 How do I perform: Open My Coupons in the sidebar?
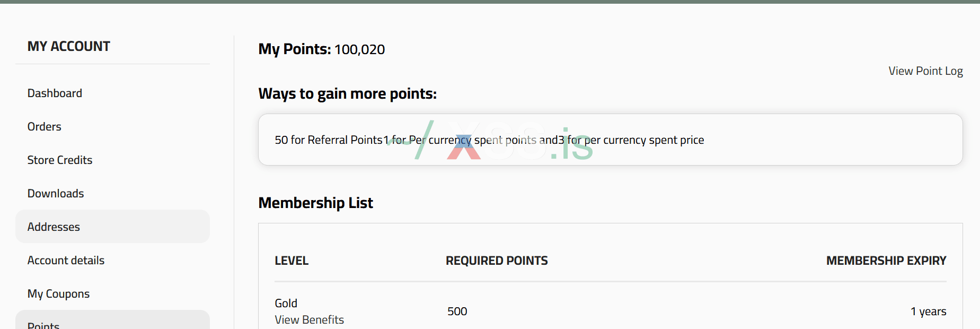coord(58,294)
